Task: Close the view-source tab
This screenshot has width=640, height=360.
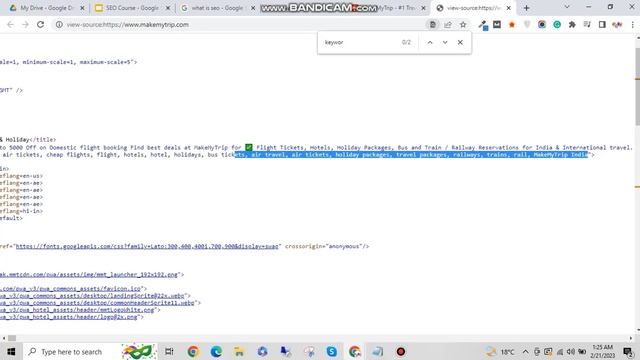Action: point(509,8)
